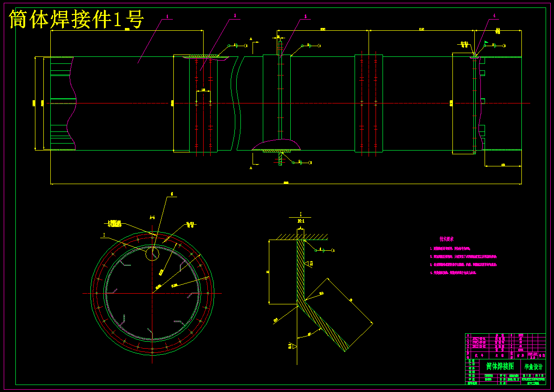Click the lower "A" section cut marker

pos(251,167)
